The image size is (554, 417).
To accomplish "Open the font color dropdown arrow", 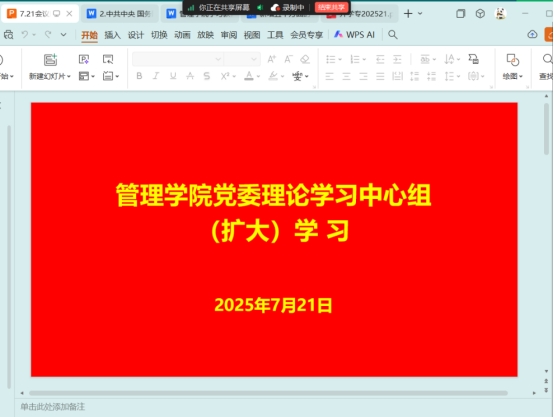I will [x=258, y=76].
